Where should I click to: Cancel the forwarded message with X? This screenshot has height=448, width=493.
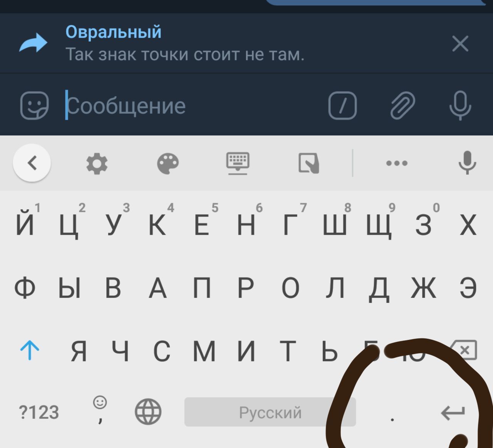(460, 43)
